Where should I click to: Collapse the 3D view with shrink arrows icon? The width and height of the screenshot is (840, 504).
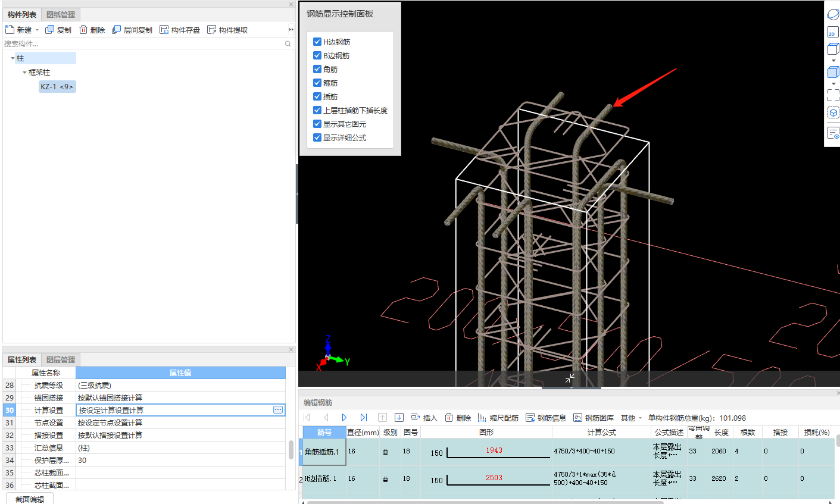point(570,378)
